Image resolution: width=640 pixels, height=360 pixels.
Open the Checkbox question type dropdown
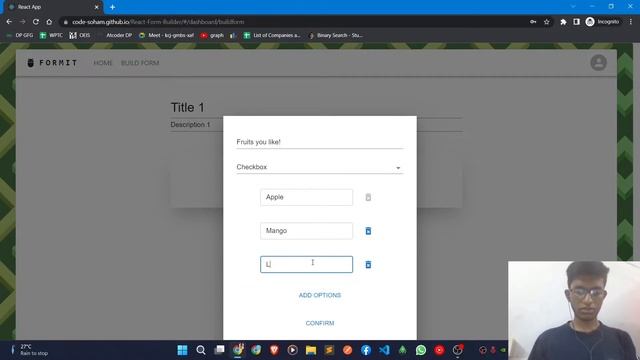tap(320, 167)
